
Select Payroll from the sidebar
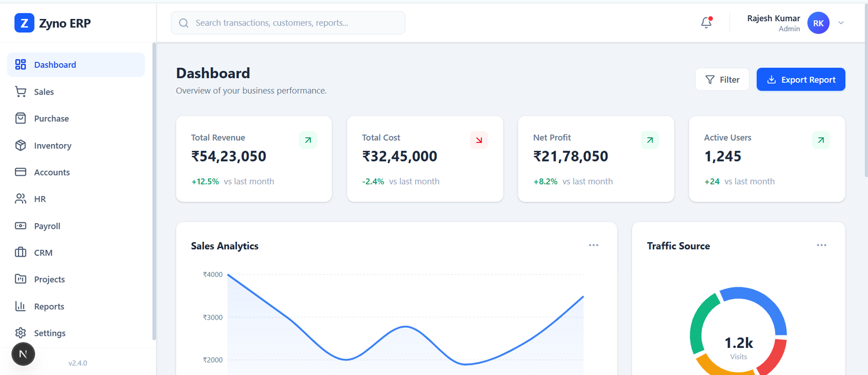47,226
